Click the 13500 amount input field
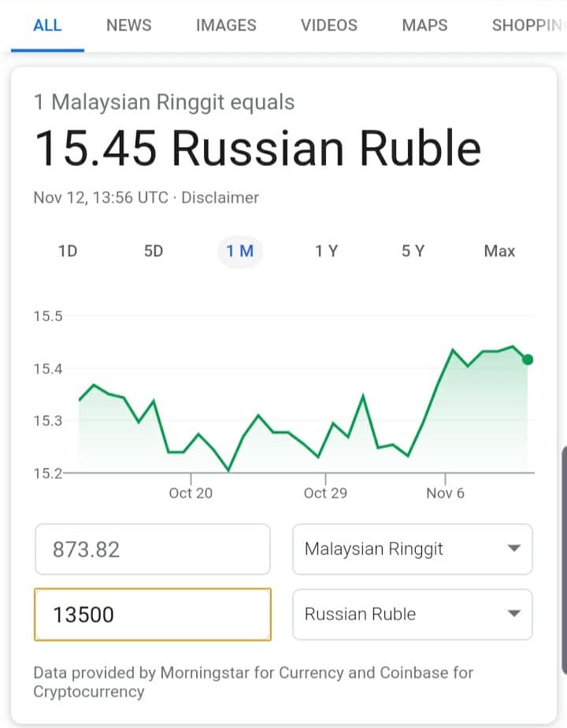 coord(153,615)
